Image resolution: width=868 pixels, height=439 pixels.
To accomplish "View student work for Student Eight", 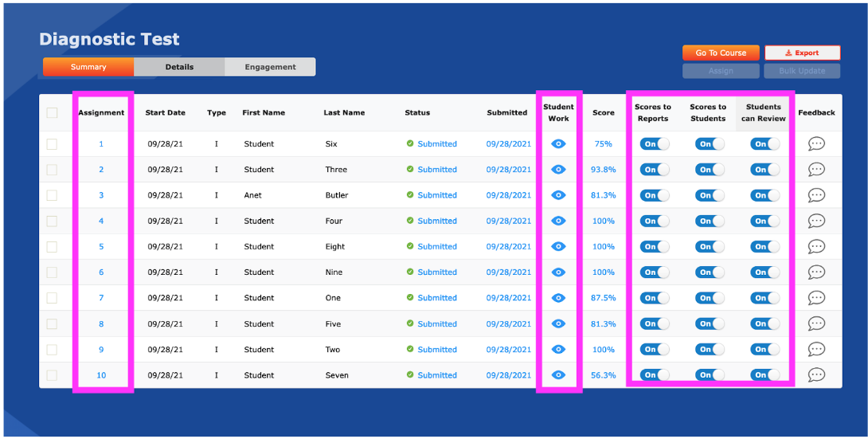I will 558,246.
